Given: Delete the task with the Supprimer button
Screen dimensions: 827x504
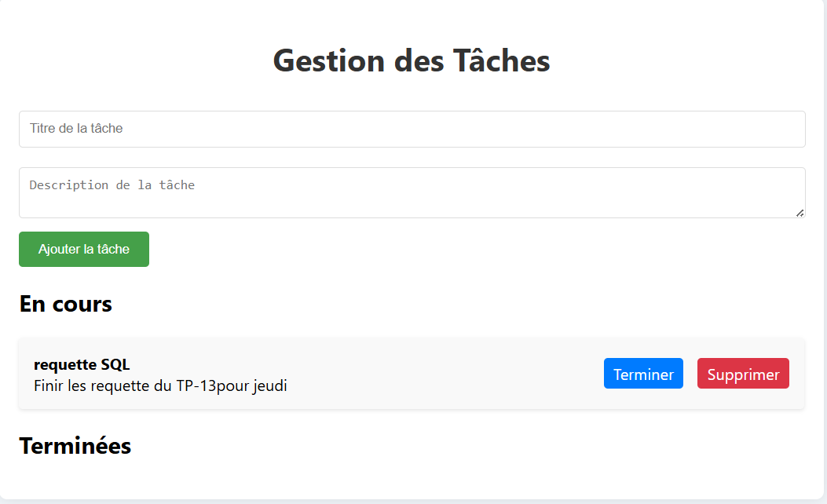Looking at the screenshot, I should [x=743, y=374].
